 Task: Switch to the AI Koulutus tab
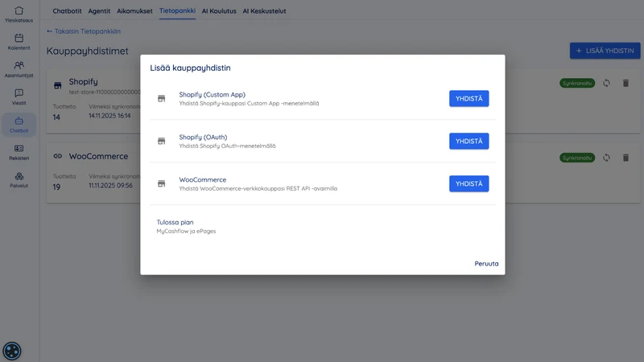[x=219, y=11]
